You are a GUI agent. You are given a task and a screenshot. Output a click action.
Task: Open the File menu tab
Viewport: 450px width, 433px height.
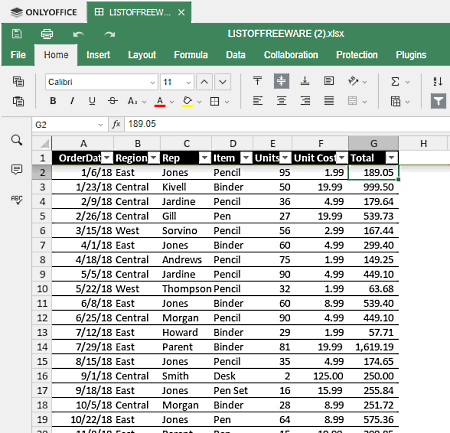(x=18, y=55)
